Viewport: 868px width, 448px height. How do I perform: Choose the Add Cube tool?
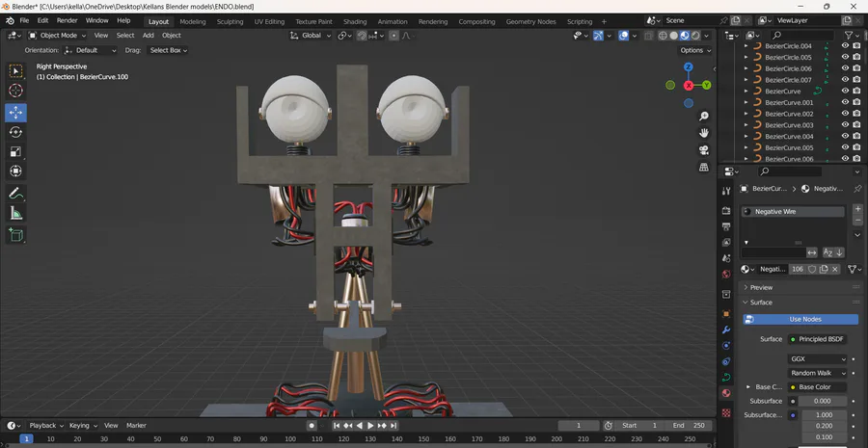[15, 234]
